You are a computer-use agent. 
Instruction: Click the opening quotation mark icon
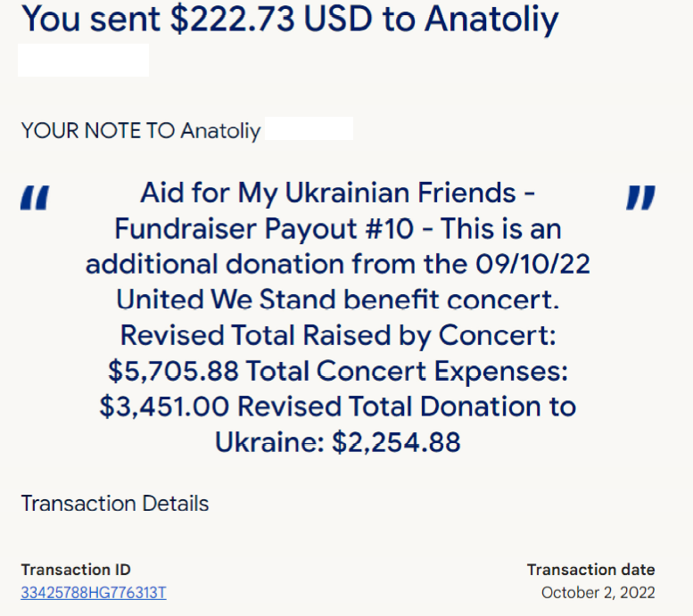(x=36, y=198)
